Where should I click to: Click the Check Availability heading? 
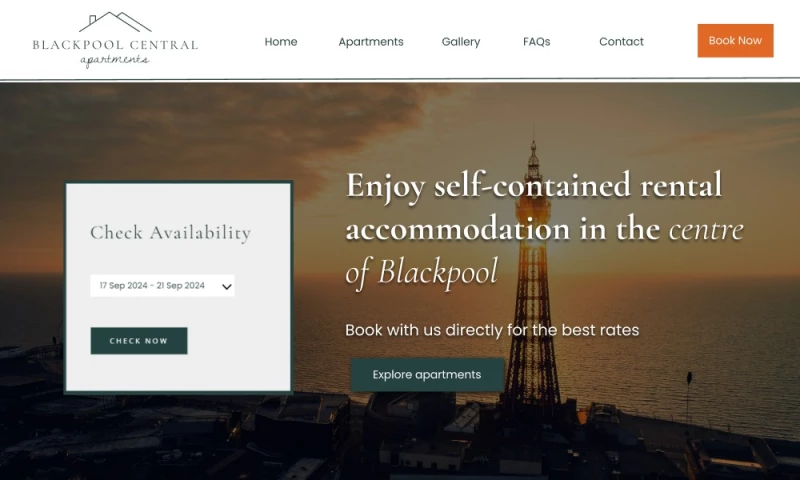170,233
